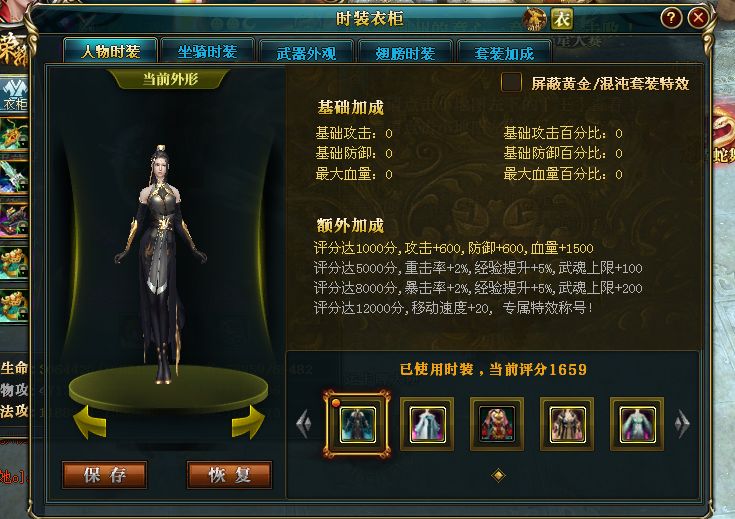The image size is (735, 519).
Task: Open the 衣 wardrobe icon in title bar
Action: [562, 19]
